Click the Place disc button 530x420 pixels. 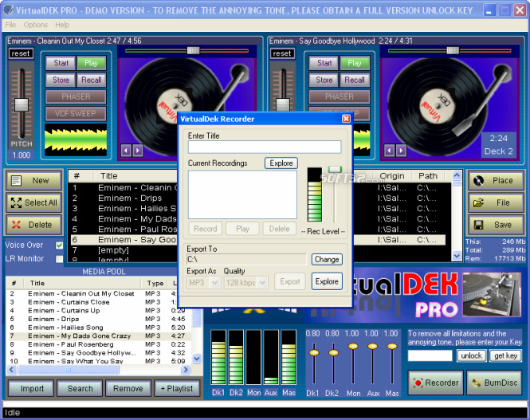496,180
